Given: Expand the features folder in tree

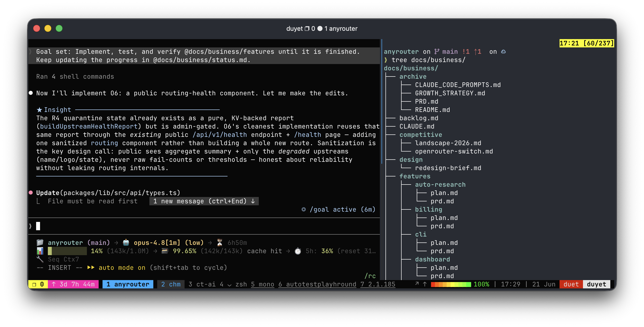Looking at the screenshot, I should pos(415,176).
